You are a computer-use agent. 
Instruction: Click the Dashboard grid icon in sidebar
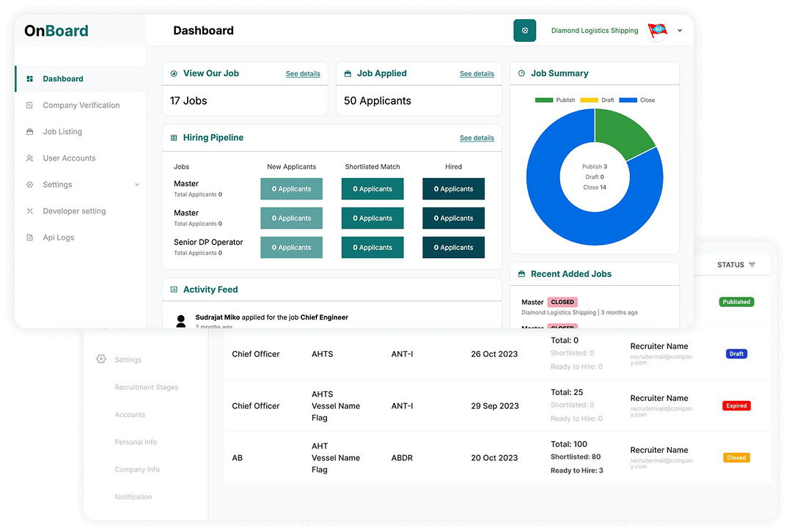click(30, 79)
